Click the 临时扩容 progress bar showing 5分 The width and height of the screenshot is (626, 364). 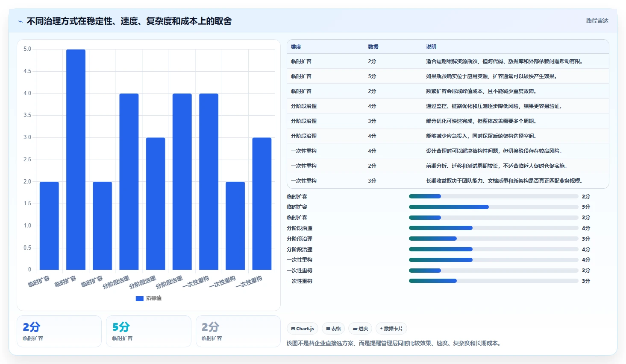coord(494,207)
